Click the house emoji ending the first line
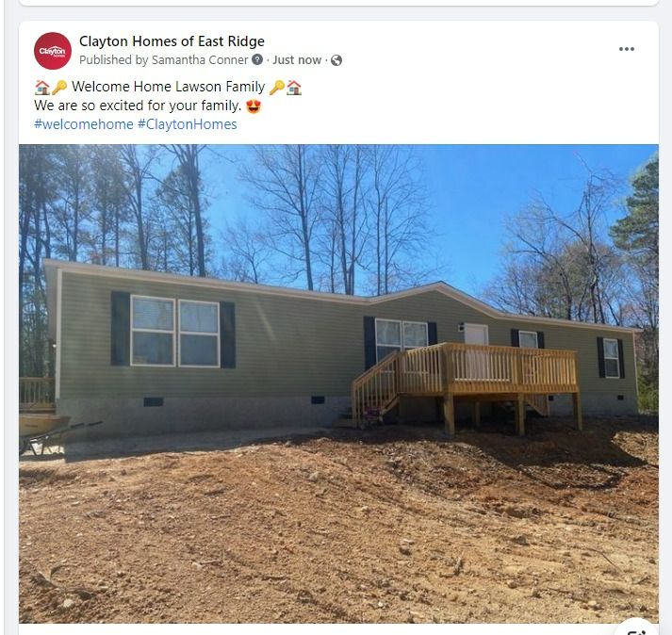The width and height of the screenshot is (672, 635). click(x=294, y=87)
